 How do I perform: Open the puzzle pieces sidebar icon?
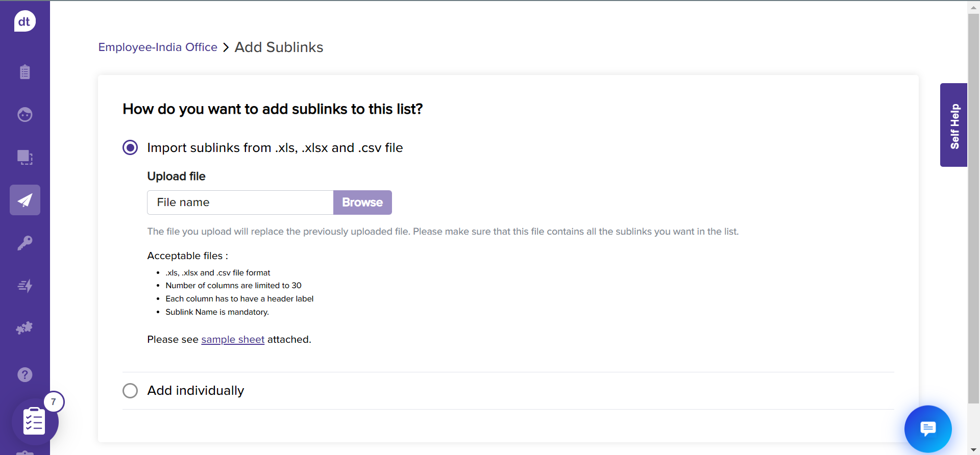click(x=24, y=328)
